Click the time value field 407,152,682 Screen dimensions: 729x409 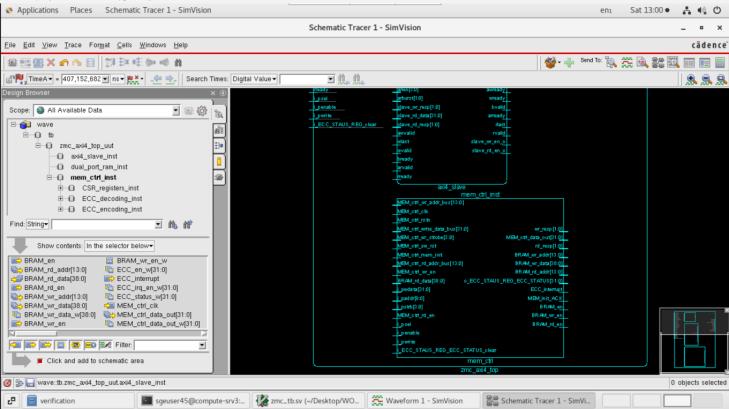pos(82,79)
